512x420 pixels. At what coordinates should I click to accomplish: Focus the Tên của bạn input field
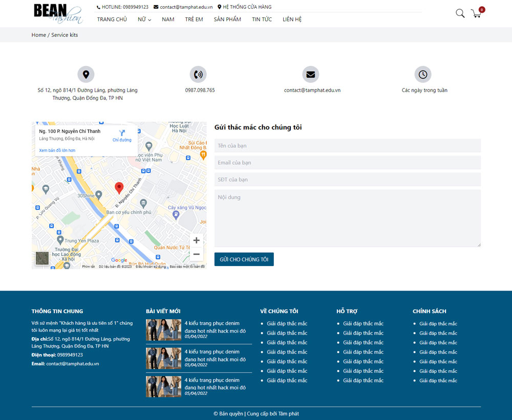(x=347, y=146)
